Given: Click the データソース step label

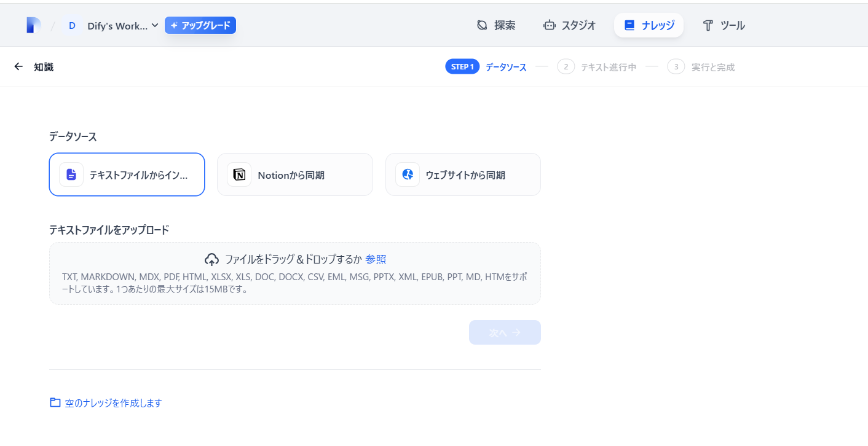Looking at the screenshot, I should pyautogui.click(x=506, y=67).
